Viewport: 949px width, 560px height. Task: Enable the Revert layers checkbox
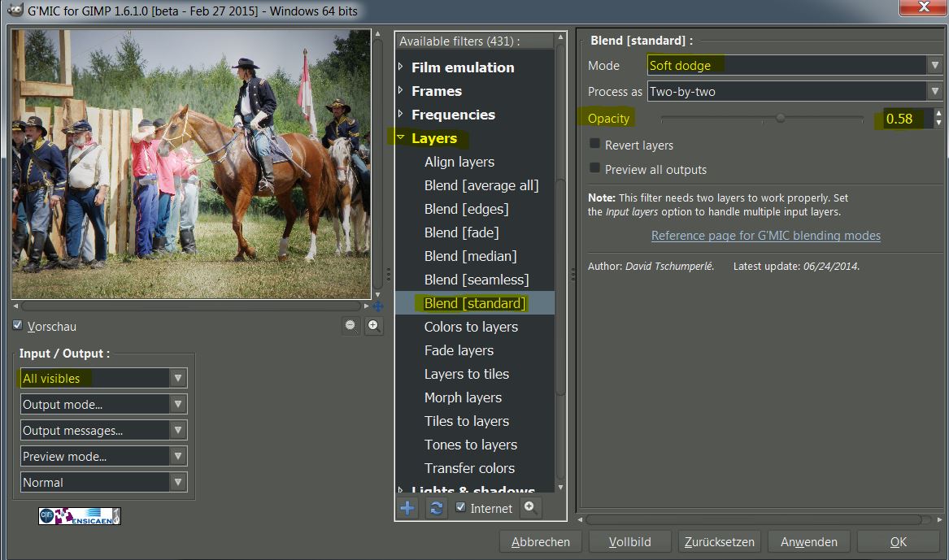[x=595, y=145]
